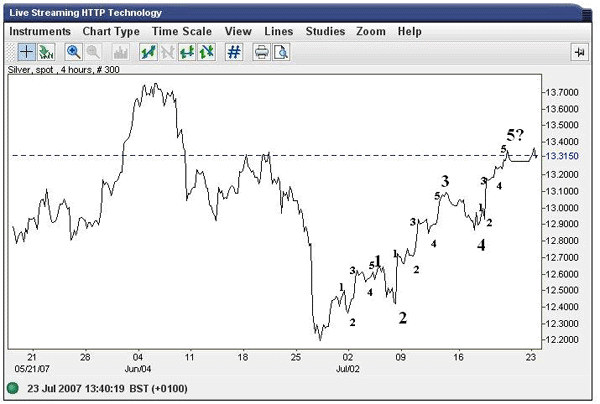
Task: Expand the Studies menu
Action: click(325, 31)
